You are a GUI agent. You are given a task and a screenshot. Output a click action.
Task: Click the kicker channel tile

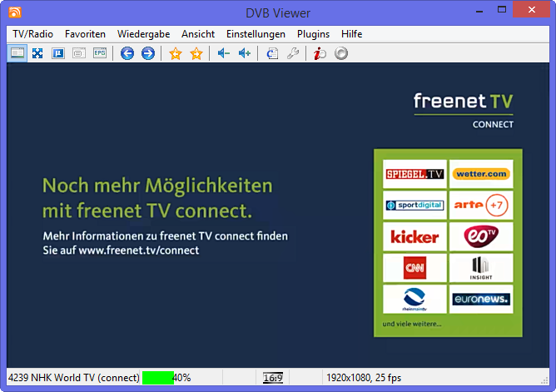415,236
